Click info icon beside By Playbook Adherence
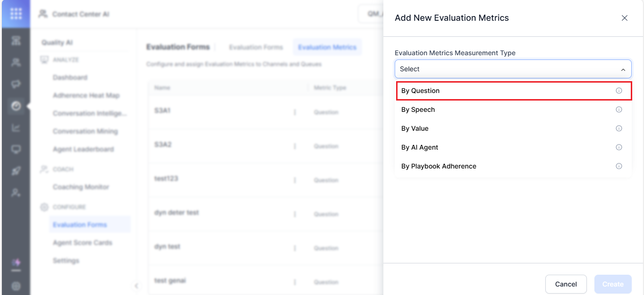Image resolution: width=644 pixels, height=295 pixels. pos(619,166)
